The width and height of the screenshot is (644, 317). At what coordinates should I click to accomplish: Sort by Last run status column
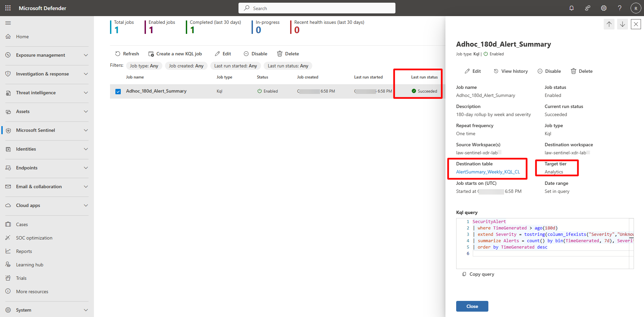[x=424, y=77]
